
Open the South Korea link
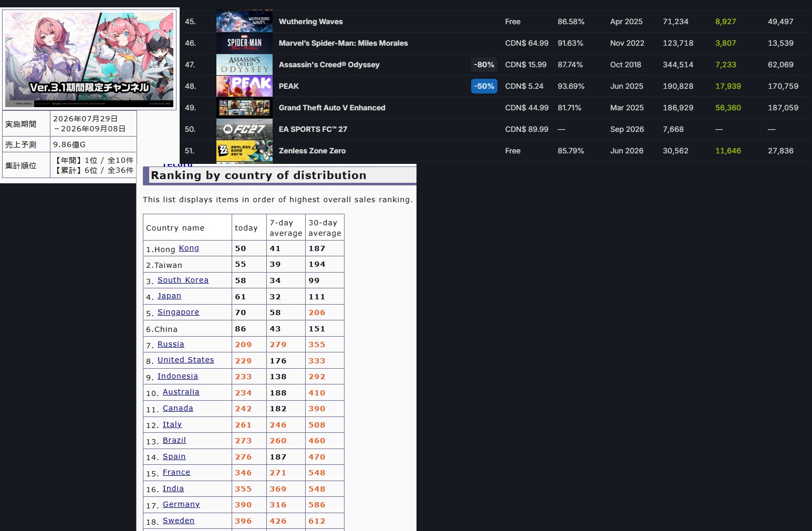pos(183,280)
